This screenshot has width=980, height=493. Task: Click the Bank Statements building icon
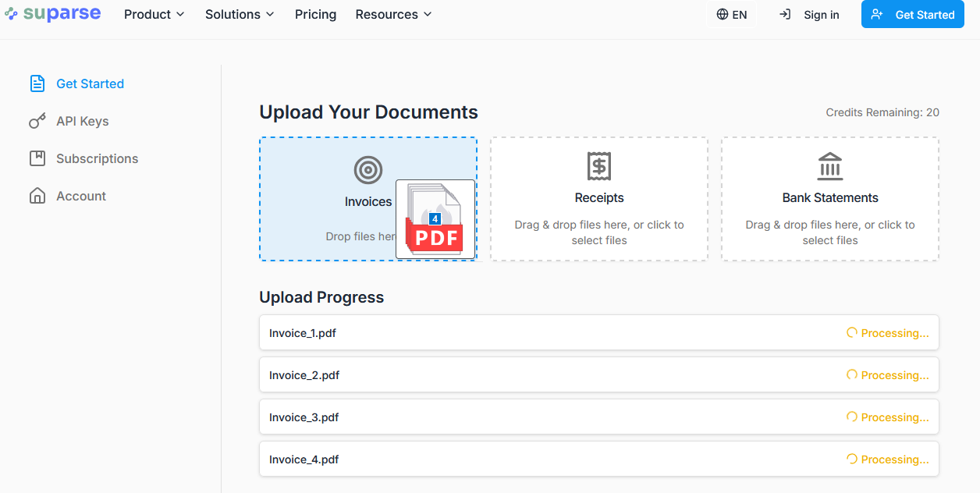pyautogui.click(x=830, y=166)
